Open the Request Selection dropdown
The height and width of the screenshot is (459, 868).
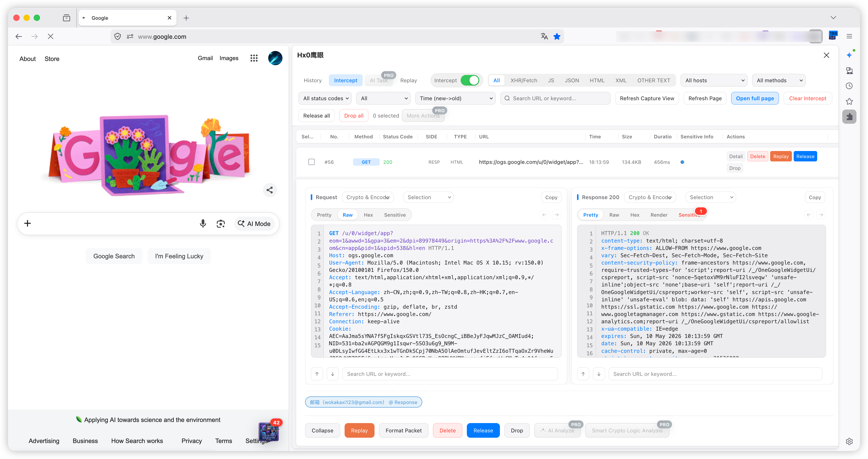pos(428,197)
